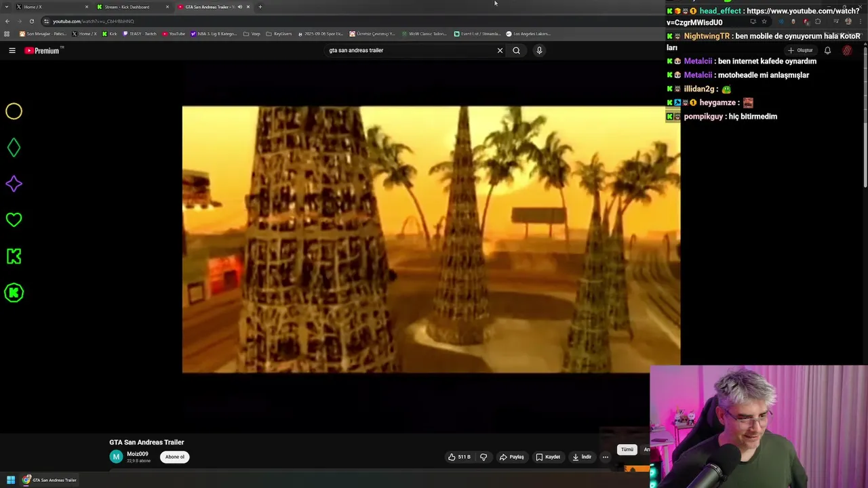
Task: Click illidan2g username in chat
Action: point(699,89)
